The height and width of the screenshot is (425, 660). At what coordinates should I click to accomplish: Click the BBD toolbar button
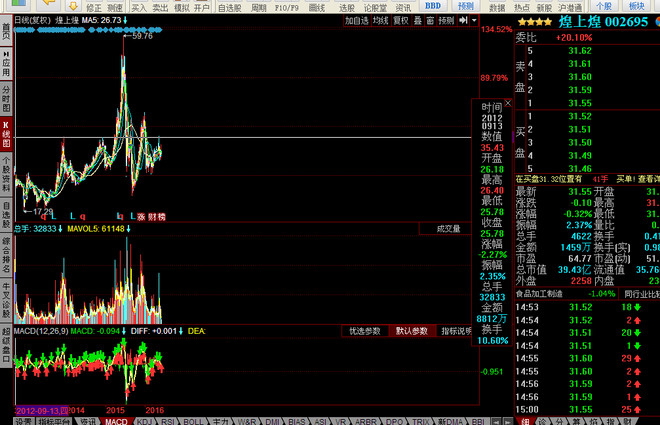pyautogui.click(x=433, y=5)
